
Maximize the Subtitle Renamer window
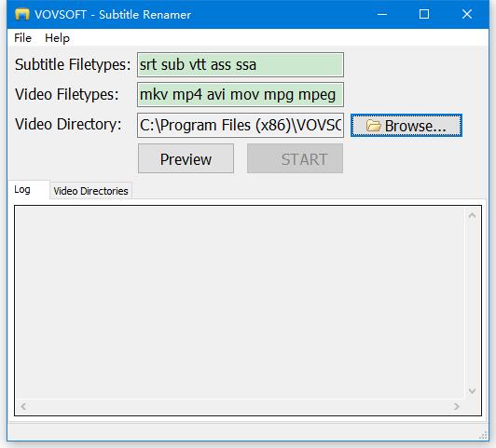tap(424, 14)
